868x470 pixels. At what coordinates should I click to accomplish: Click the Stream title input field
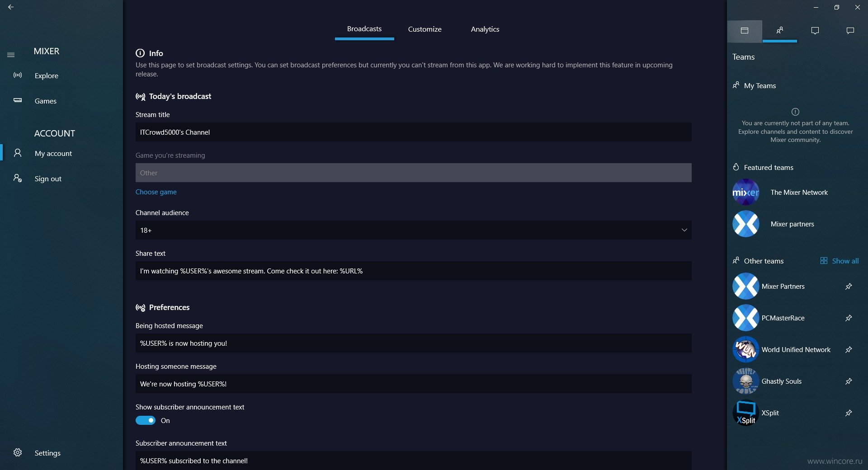pyautogui.click(x=413, y=132)
